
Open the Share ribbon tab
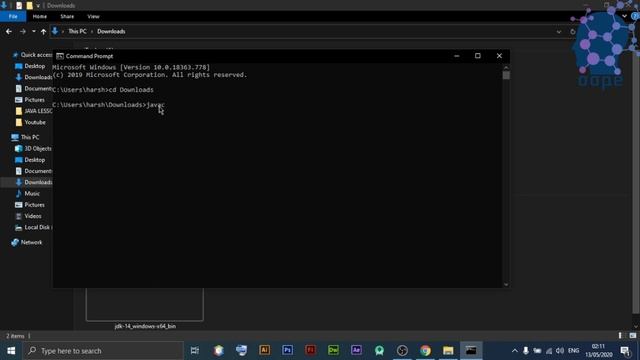pos(67,16)
